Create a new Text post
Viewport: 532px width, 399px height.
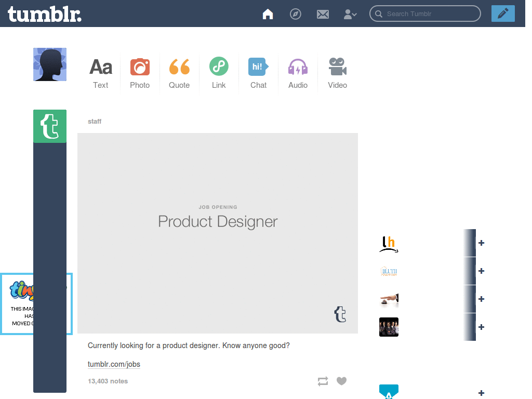[101, 73]
